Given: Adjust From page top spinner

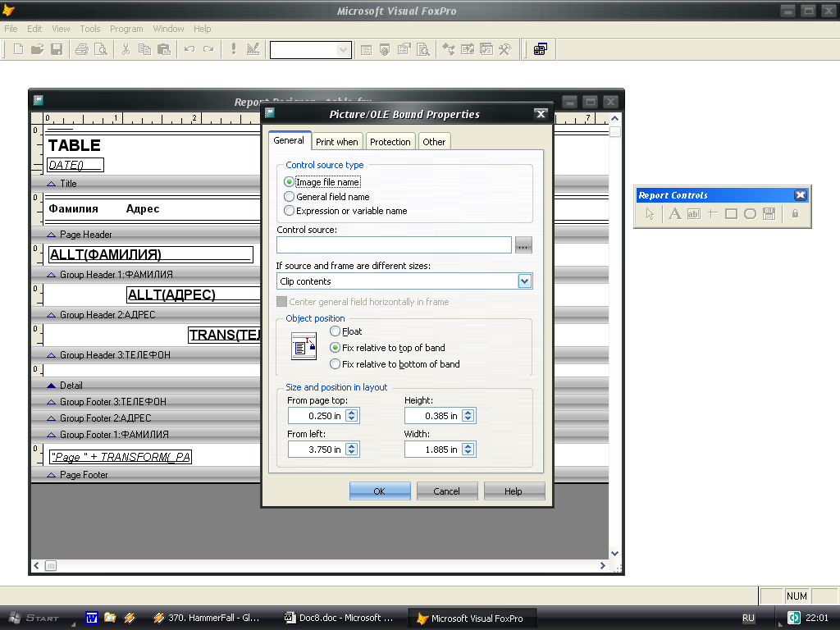Looking at the screenshot, I should [x=352, y=416].
